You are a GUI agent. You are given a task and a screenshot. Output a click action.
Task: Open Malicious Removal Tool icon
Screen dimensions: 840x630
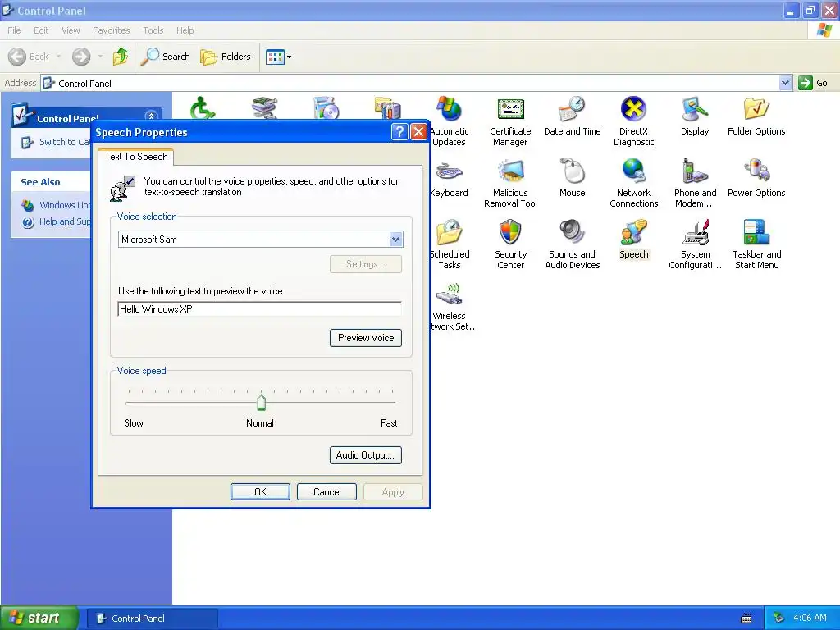click(510, 171)
